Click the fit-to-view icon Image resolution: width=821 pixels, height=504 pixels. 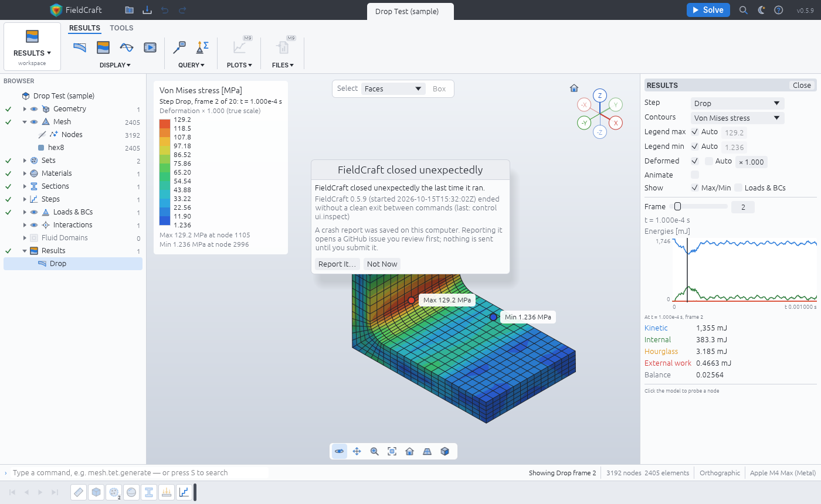tap(392, 451)
